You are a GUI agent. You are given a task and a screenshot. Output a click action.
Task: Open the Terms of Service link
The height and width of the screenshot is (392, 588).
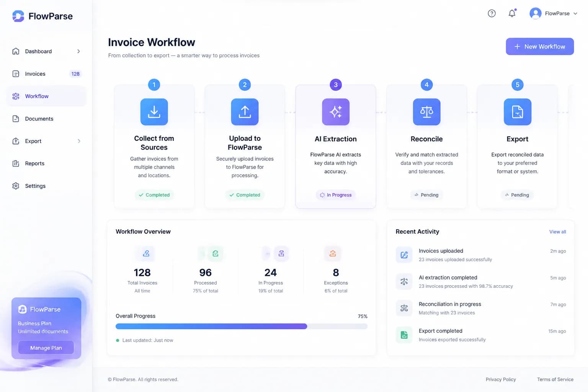[555, 379]
